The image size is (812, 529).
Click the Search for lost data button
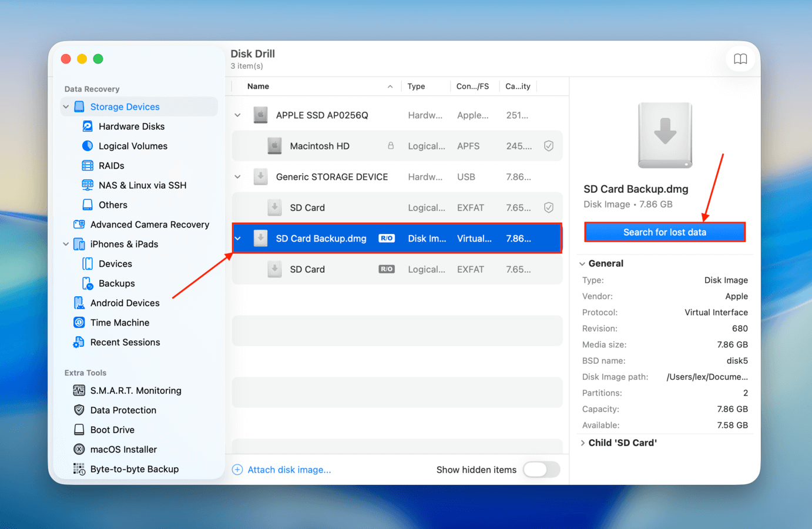coord(665,232)
